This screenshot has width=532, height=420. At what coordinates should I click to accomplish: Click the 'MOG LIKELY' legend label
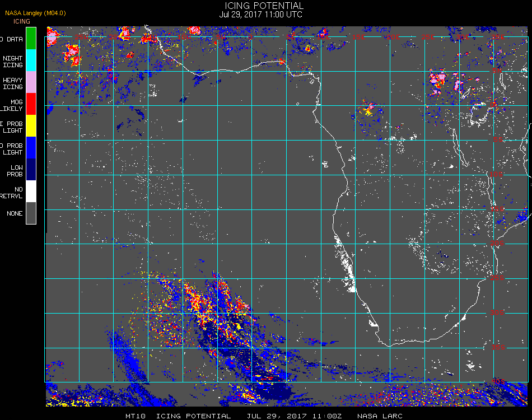click(12, 105)
